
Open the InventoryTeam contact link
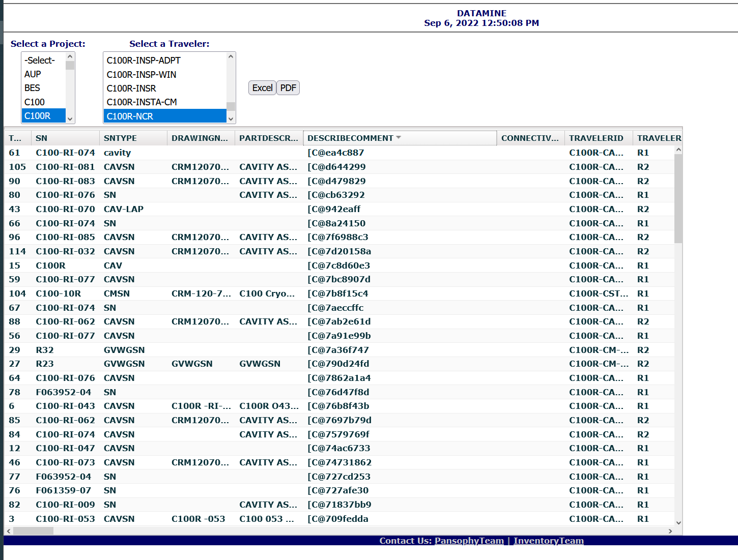548,541
